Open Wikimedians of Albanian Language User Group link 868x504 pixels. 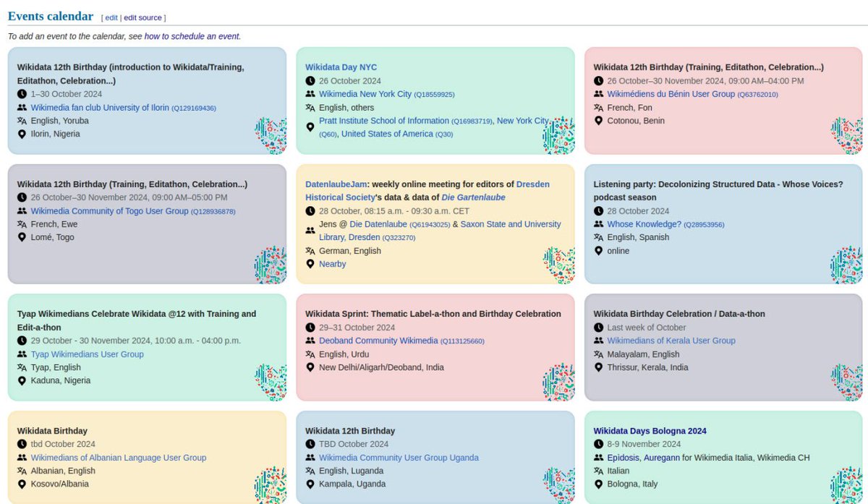pyautogui.click(x=119, y=458)
